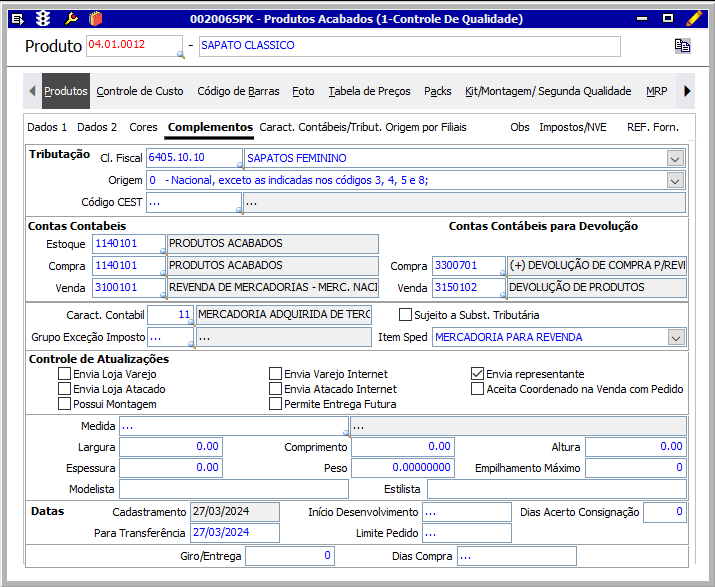
Task: Click the yellow pencil edit icon
Action: coord(694,18)
